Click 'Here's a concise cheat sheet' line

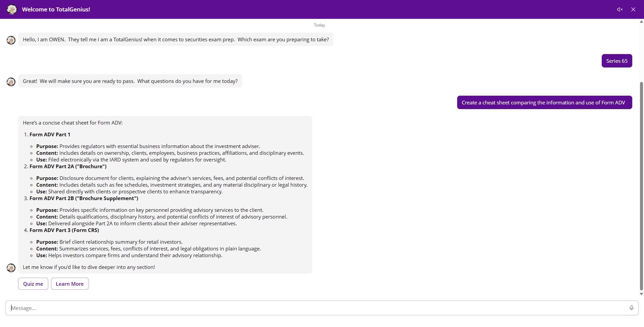point(73,123)
